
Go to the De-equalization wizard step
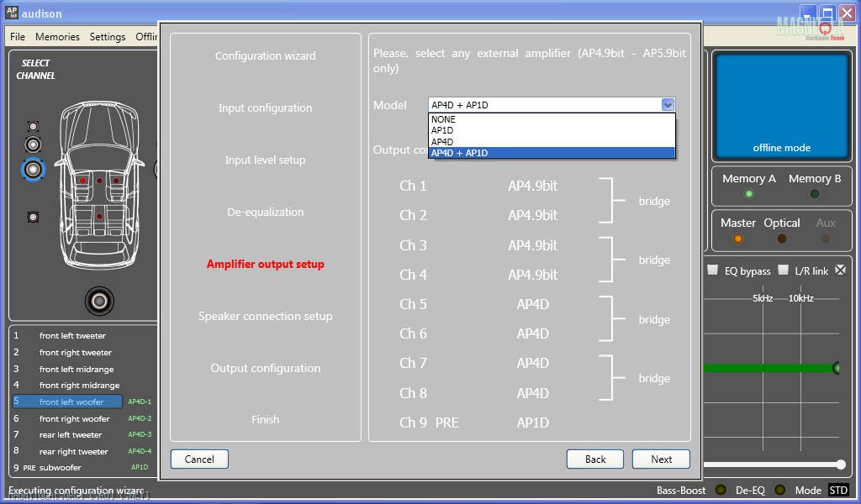coord(265,213)
